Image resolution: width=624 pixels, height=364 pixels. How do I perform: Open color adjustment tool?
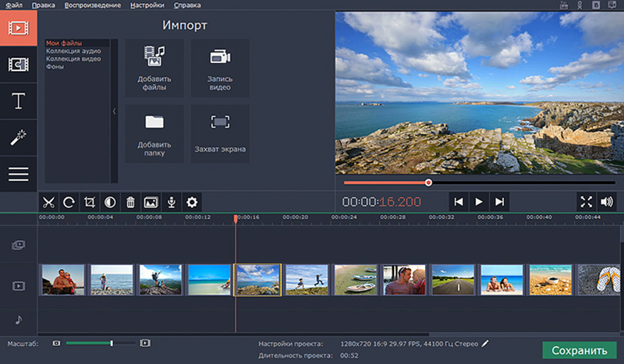pos(110,202)
